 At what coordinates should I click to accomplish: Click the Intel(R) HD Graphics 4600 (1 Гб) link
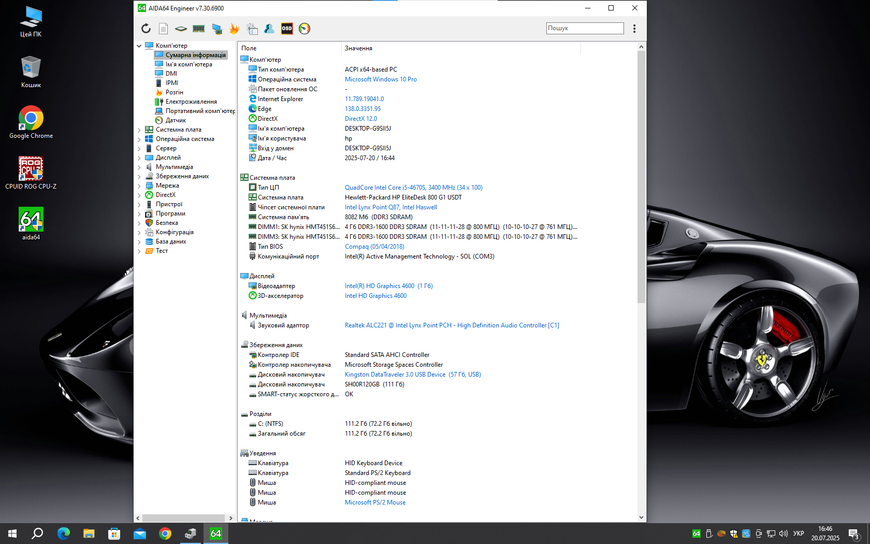click(388, 286)
